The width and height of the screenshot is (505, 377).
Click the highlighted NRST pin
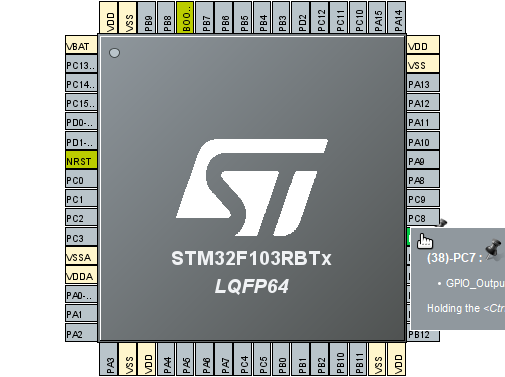pyautogui.click(x=81, y=160)
